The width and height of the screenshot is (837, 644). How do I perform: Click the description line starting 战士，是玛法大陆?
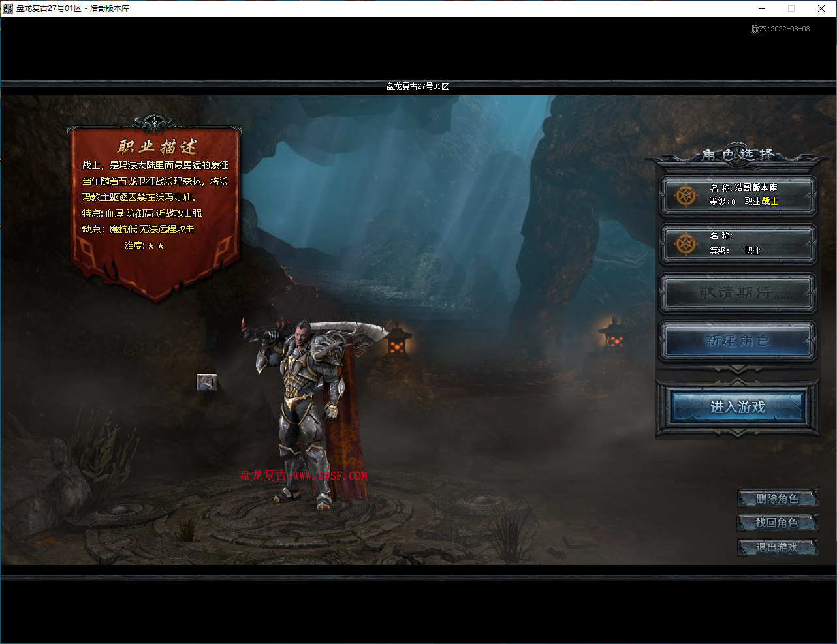pyautogui.click(x=155, y=166)
